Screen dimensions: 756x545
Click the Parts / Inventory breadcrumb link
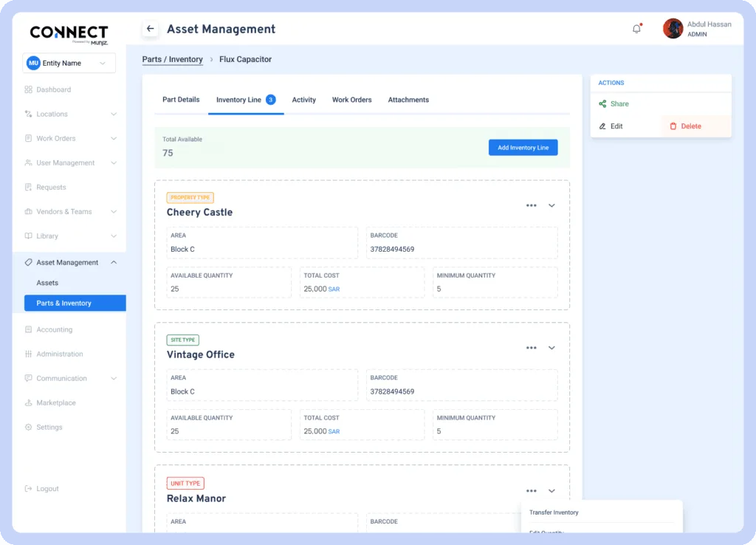click(172, 60)
